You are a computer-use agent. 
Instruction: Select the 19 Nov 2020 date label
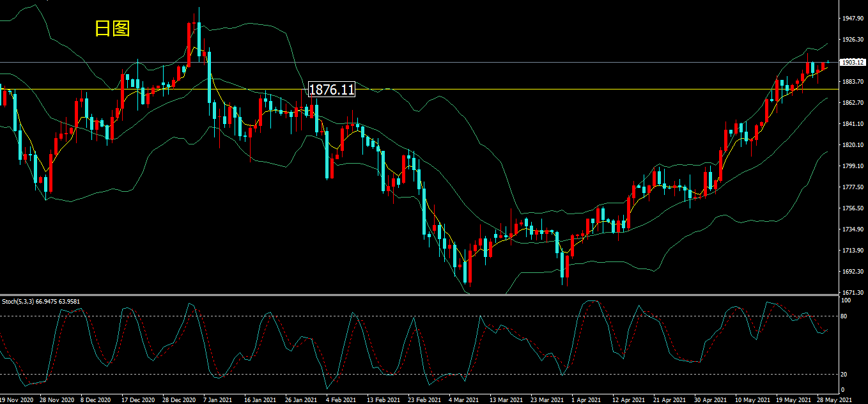click(x=17, y=400)
